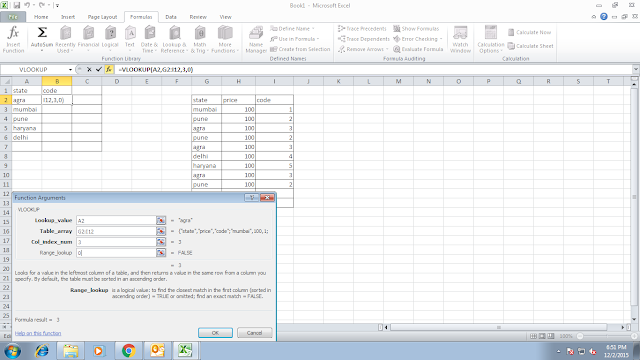Open the Insert Function dialog icon
The width and height of the screenshot is (640, 360).
[x=13, y=39]
